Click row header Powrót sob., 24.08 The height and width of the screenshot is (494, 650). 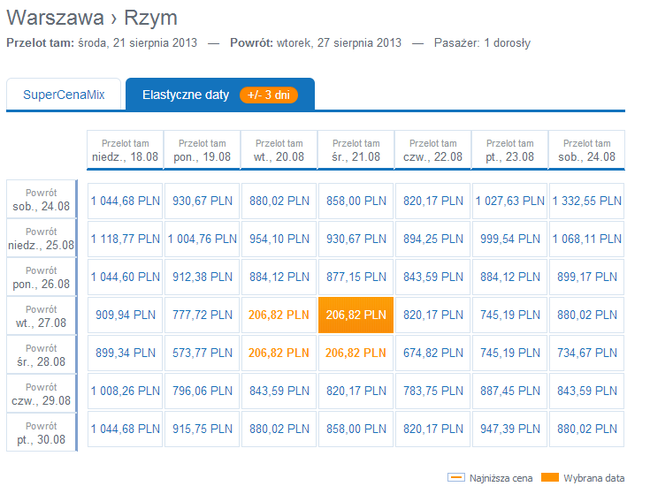coord(43,201)
